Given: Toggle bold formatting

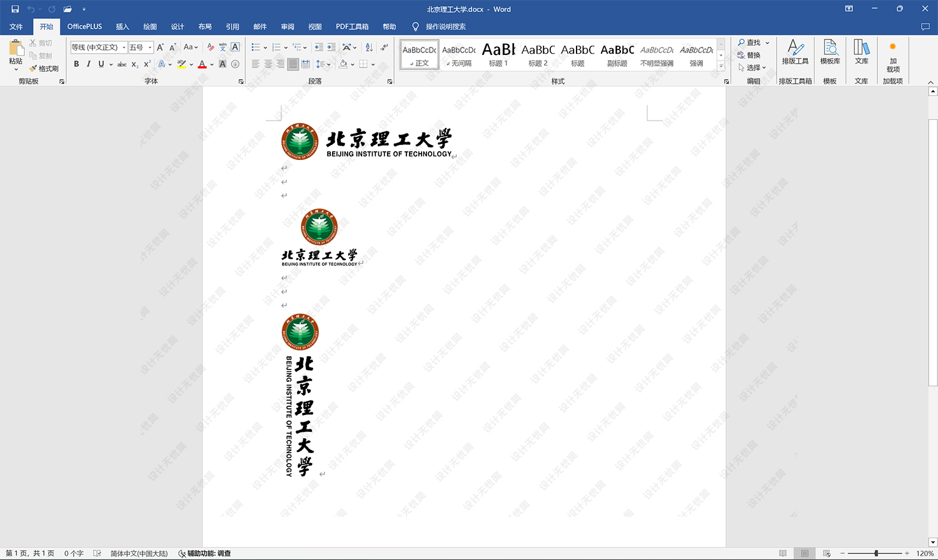Looking at the screenshot, I should [x=76, y=64].
